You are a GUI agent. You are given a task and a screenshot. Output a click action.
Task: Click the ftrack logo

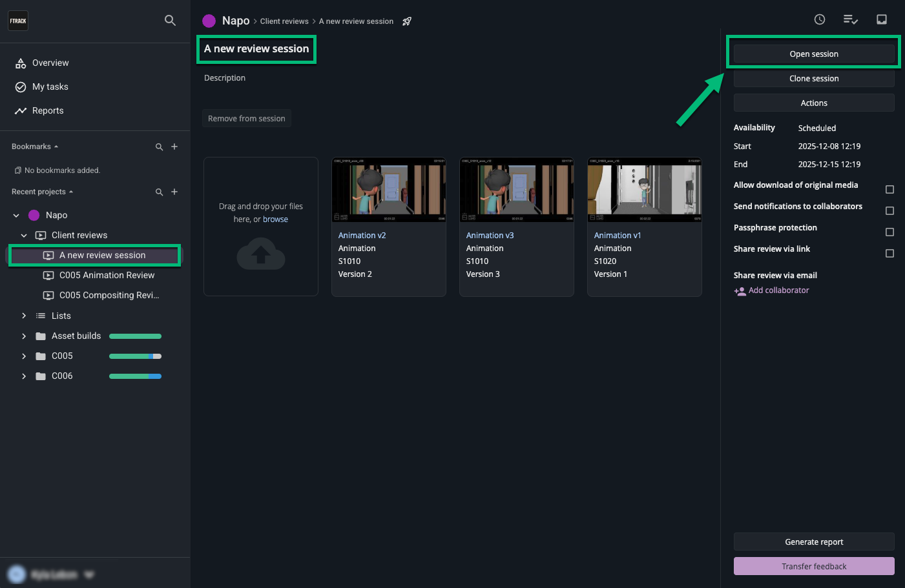pyautogui.click(x=18, y=21)
